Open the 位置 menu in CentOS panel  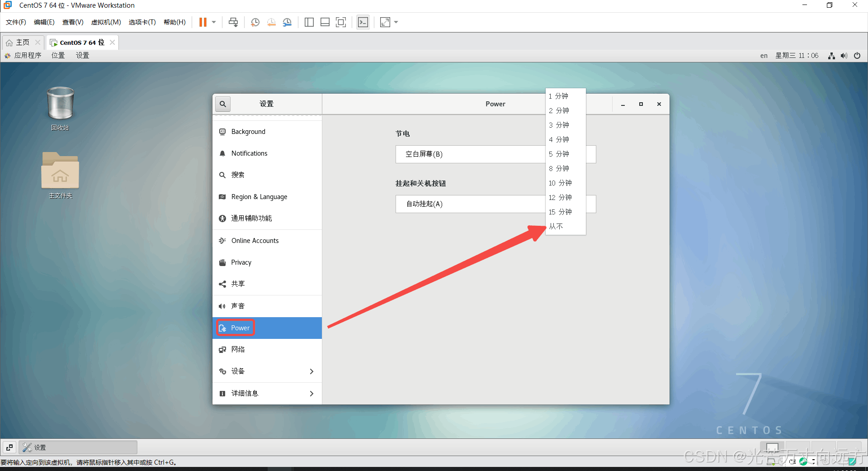tap(58, 56)
